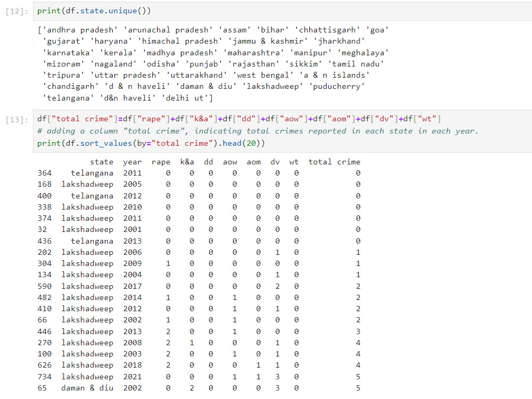Image resolution: width=532 pixels, height=399 pixels.
Task: Click 'delhi ut' in the output
Action: click(185, 98)
